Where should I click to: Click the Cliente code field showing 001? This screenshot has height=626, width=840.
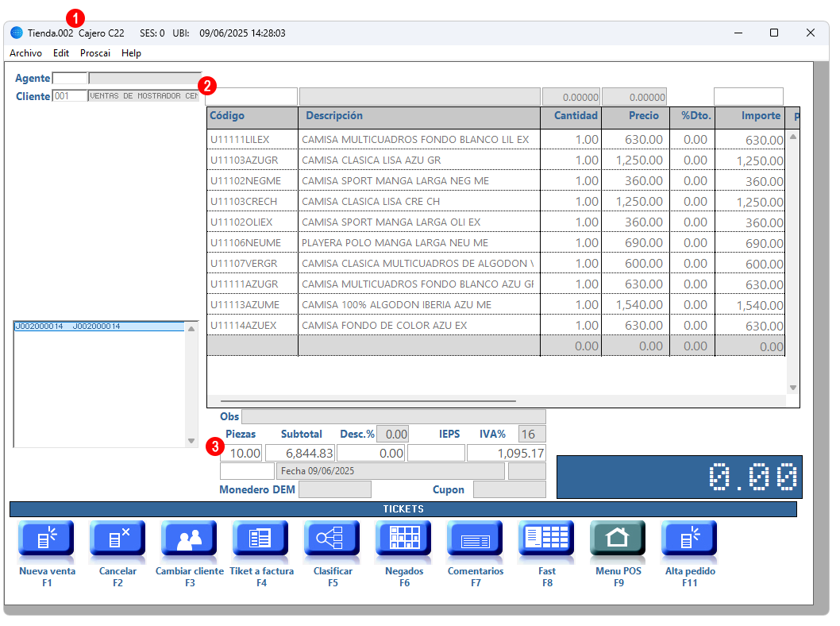point(70,96)
